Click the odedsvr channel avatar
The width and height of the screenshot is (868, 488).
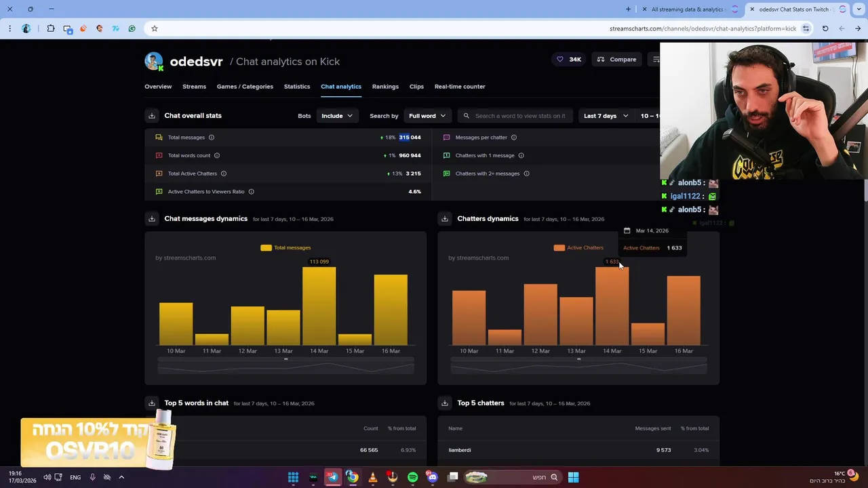[x=154, y=61]
